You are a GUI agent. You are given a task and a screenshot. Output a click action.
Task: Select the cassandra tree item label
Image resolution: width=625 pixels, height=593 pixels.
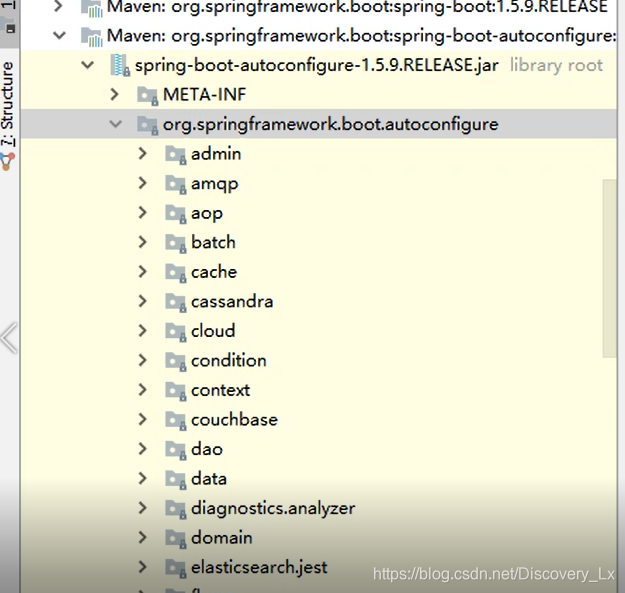[x=232, y=302]
